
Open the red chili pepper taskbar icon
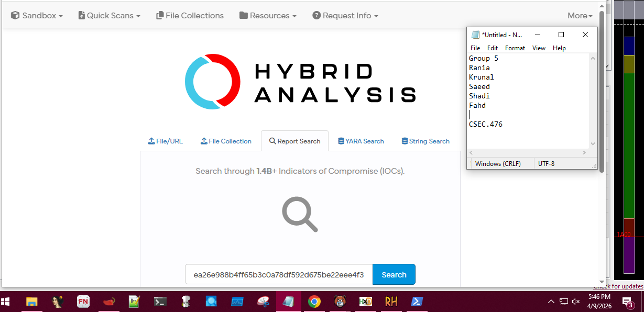click(x=109, y=302)
